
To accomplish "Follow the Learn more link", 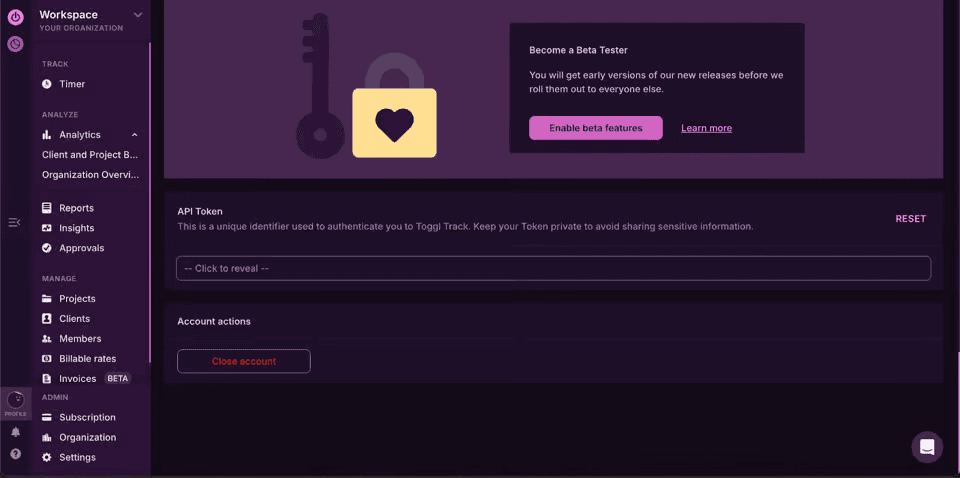I will click(x=706, y=128).
